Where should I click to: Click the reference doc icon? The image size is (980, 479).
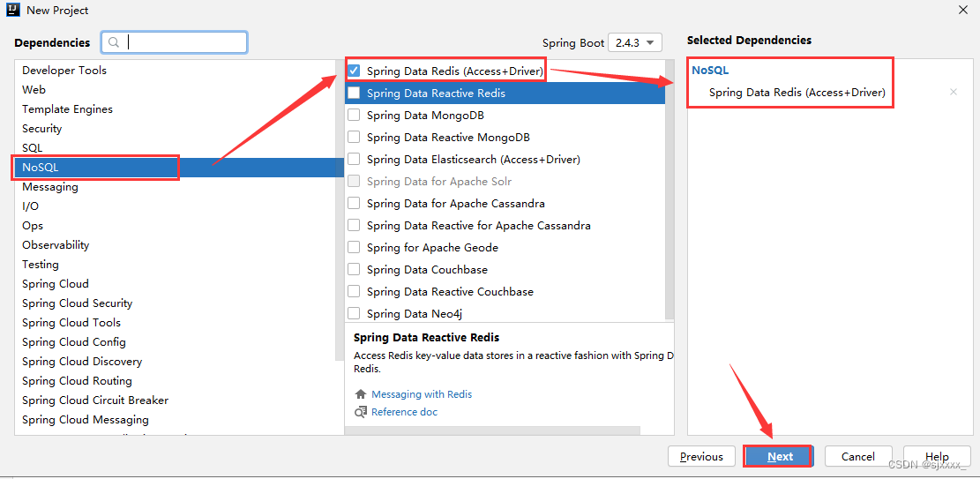361,412
